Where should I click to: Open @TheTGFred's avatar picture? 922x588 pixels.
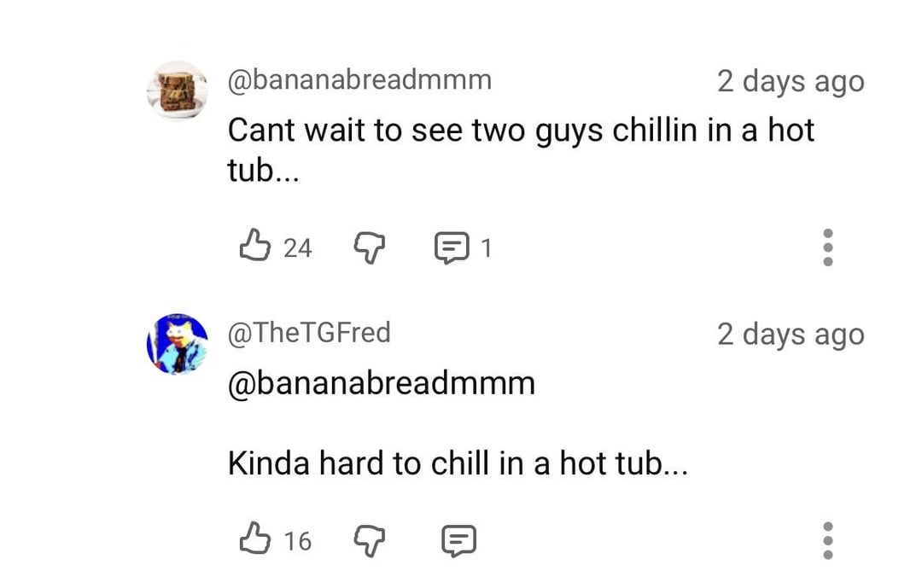(x=177, y=344)
